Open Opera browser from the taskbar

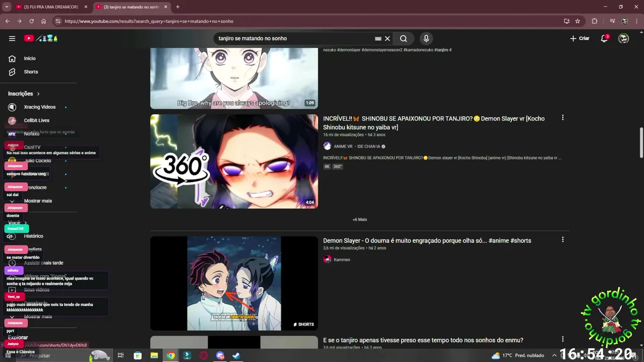point(204,355)
